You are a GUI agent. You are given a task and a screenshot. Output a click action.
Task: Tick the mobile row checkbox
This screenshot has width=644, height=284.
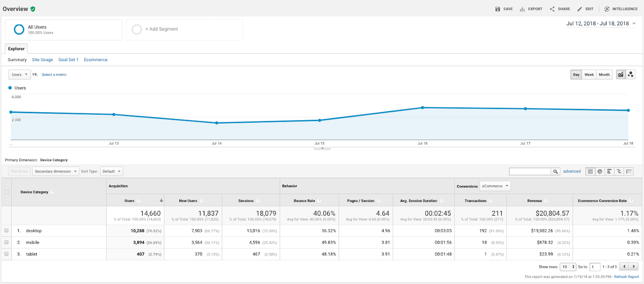tap(6, 242)
